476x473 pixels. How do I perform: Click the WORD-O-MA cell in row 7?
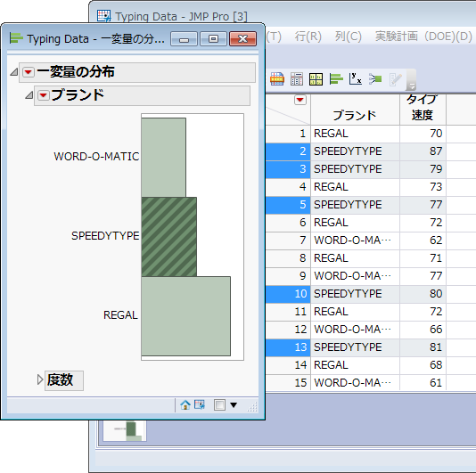(355, 241)
